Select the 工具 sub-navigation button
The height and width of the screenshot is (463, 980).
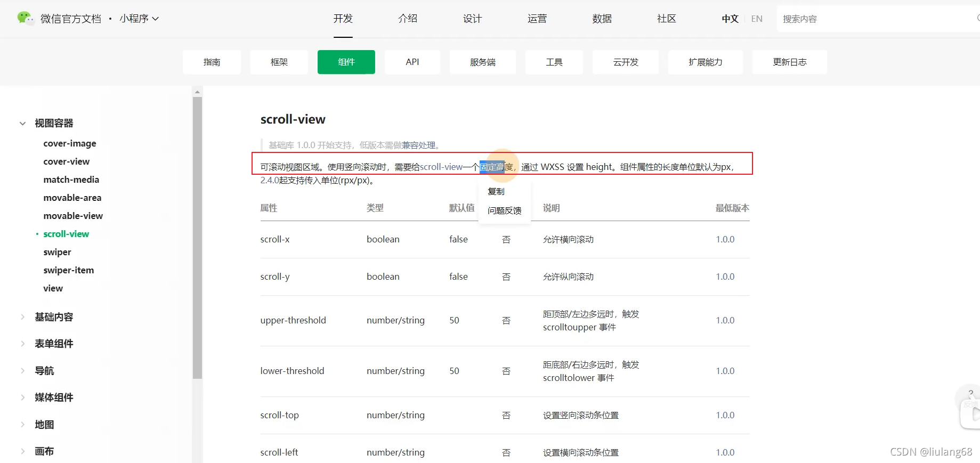554,62
